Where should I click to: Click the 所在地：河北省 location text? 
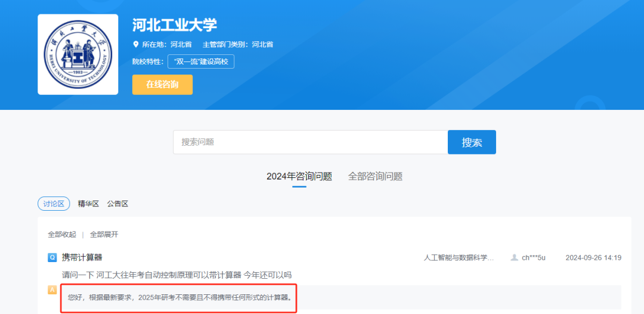[167, 44]
